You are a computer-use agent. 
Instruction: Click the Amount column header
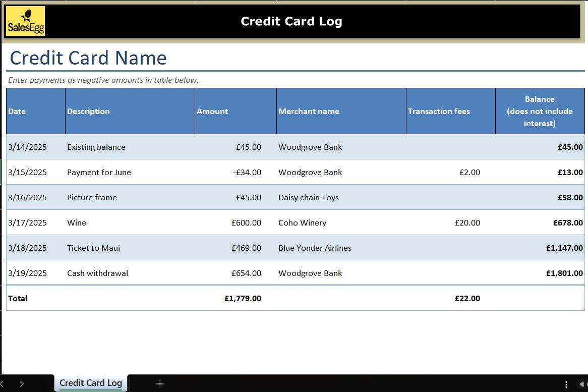click(236, 111)
